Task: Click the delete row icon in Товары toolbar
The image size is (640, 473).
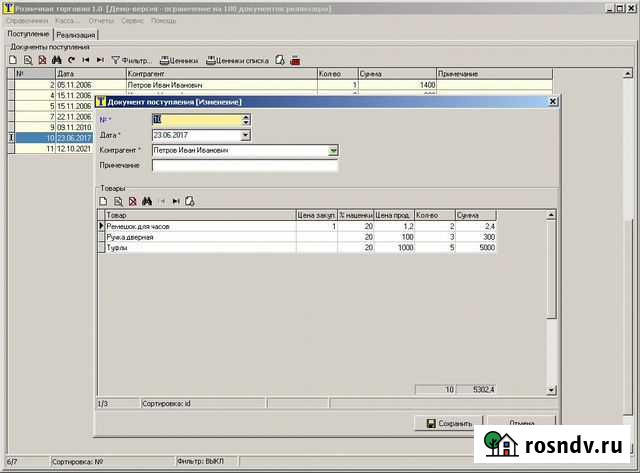Action: click(x=132, y=201)
